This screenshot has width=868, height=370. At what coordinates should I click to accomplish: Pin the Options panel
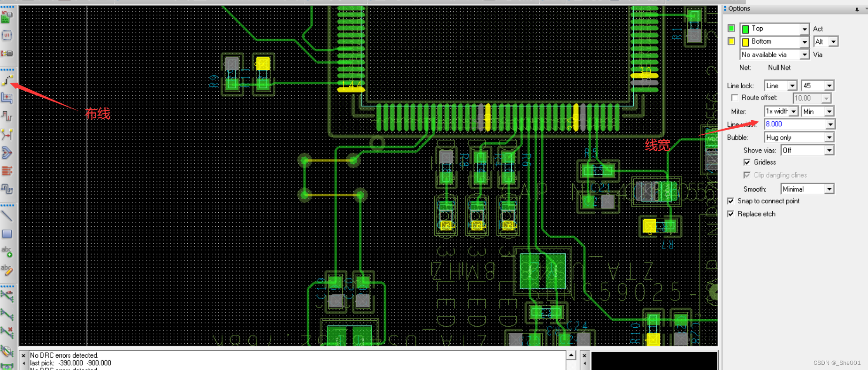[x=857, y=9]
